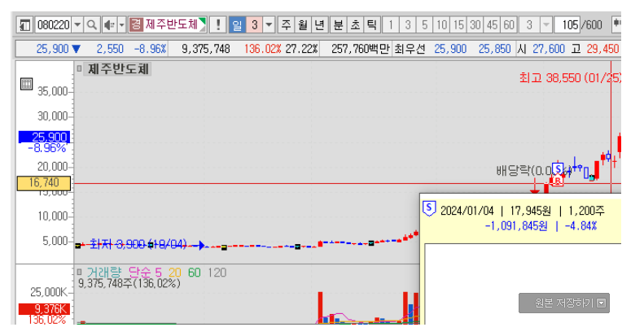The width and height of the screenshot is (644, 336).
Task: Click the exclamation mark info button
Action: click(218, 25)
